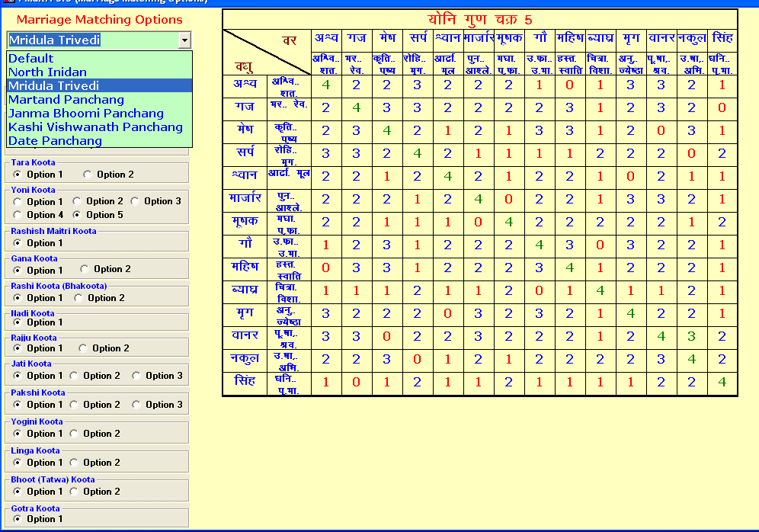Choose Rajju Koota Option 2
759x532 pixels.
point(85,348)
